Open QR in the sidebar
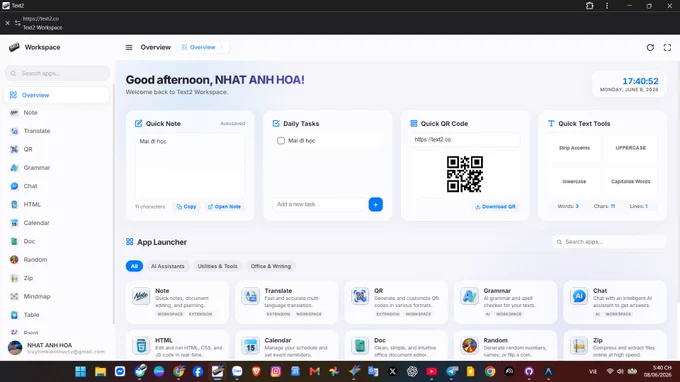The image size is (680, 382). tap(56, 149)
